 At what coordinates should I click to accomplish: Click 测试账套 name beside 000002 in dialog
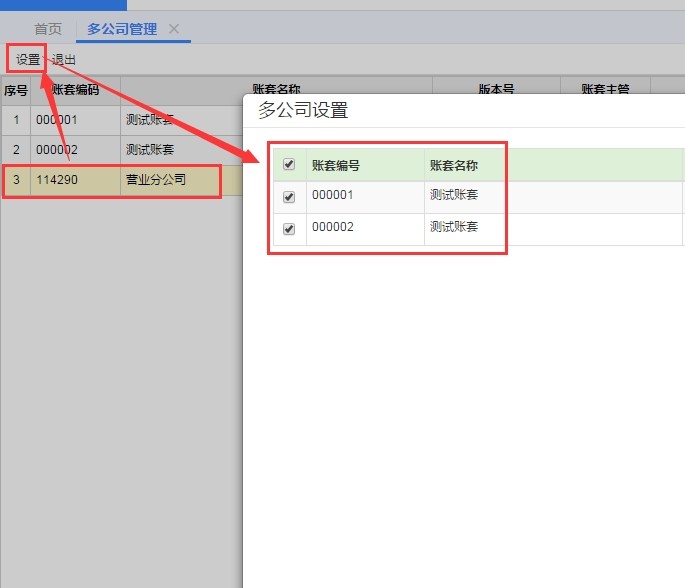pyautogui.click(x=454, y=227)
